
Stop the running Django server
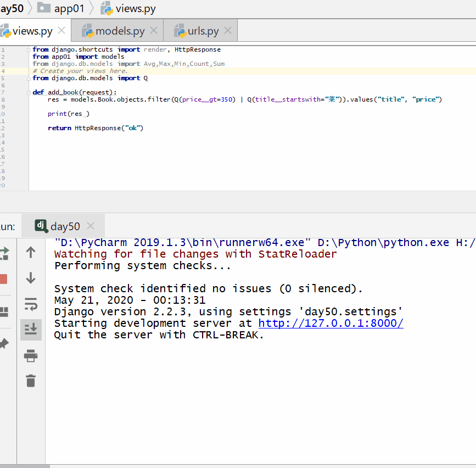click(3, 279)
